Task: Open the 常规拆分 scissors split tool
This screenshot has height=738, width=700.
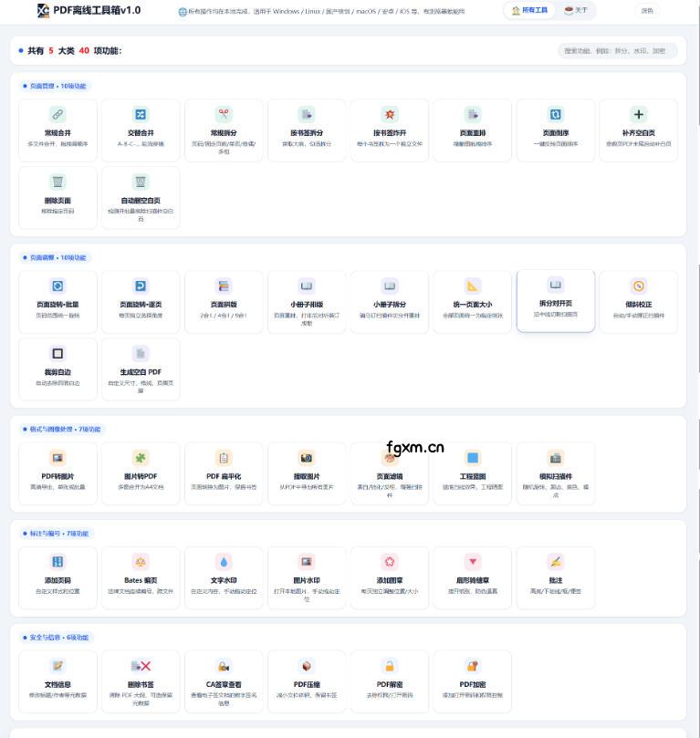Action: coord(224,130)
